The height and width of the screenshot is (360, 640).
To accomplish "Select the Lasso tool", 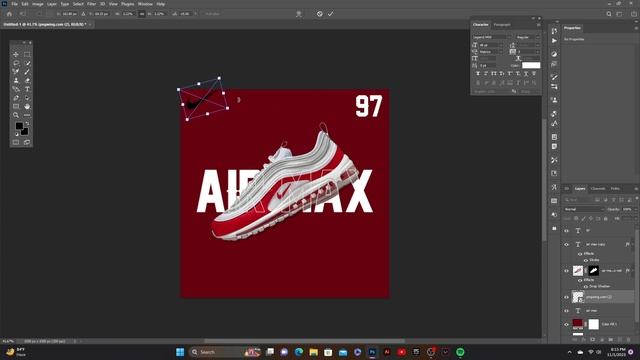I will [x=16, y=63].
